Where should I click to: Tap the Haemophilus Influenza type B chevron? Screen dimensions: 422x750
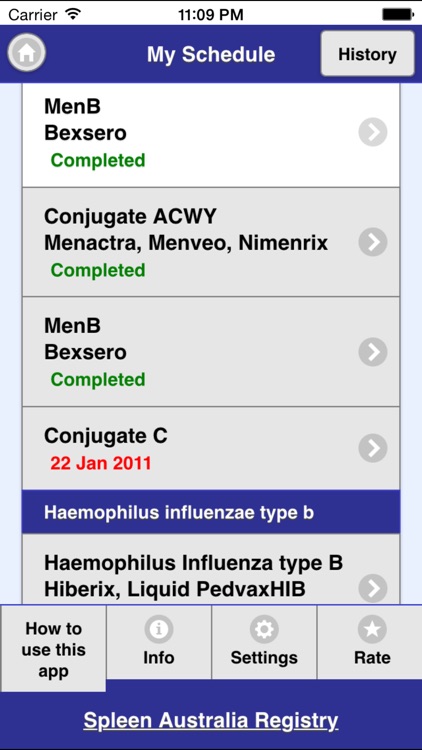pos(373,588)
